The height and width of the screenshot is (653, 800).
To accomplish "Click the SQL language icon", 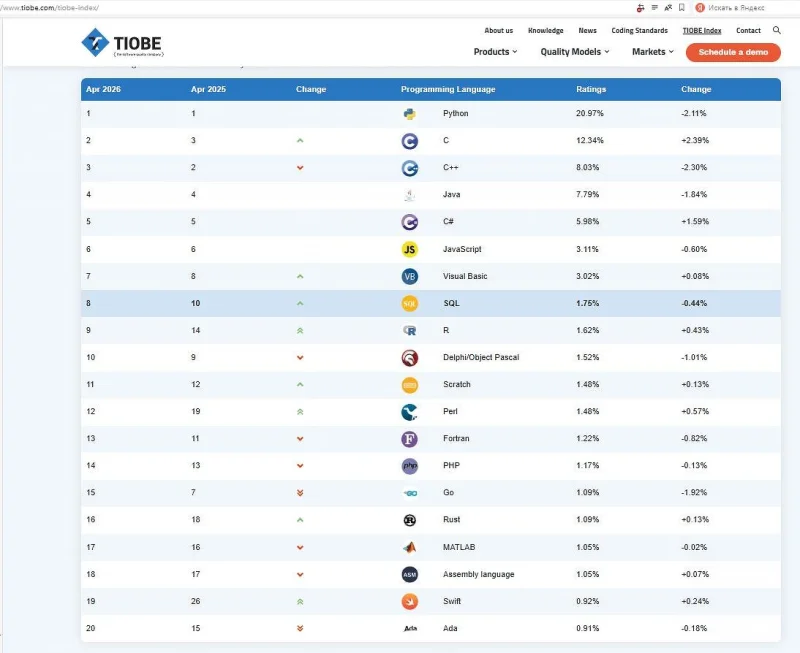I will pos(410,304).
